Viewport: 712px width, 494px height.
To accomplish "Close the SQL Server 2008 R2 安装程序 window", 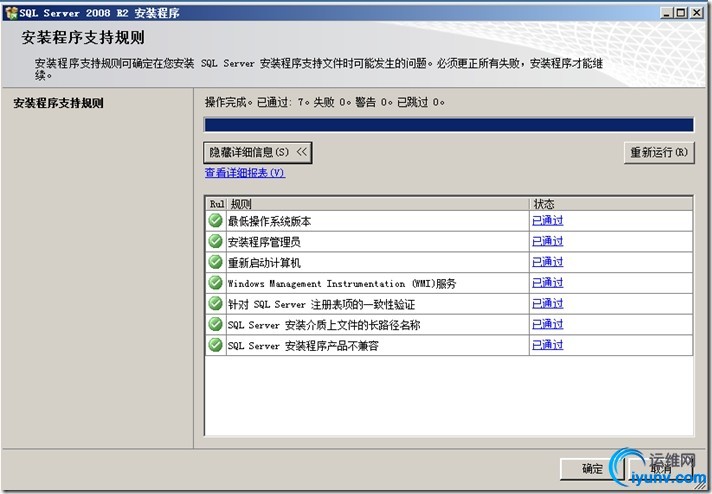I will [x=697, y=13].
